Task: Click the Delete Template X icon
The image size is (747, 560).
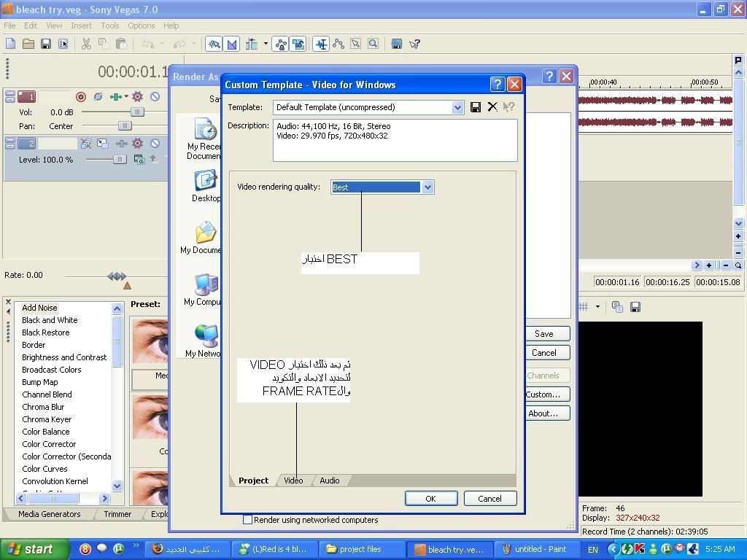Action: click(x=492, y=107)
